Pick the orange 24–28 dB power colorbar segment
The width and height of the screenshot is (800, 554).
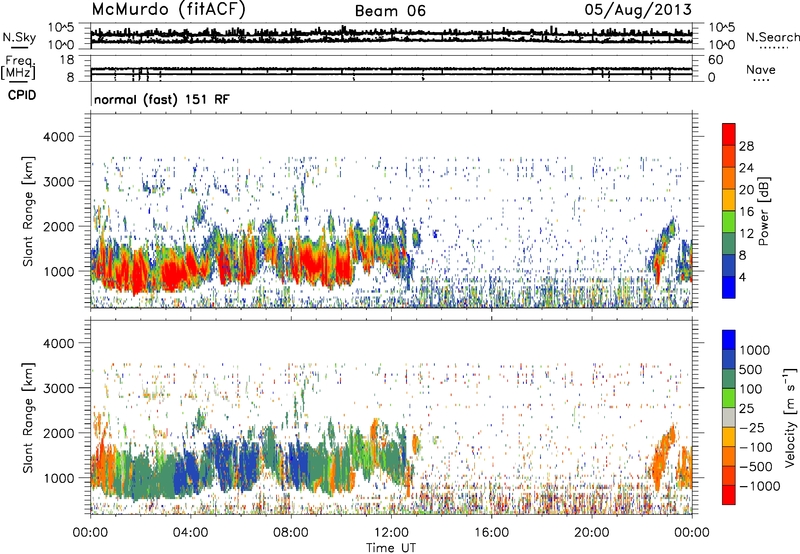click(x=729, y=156)
